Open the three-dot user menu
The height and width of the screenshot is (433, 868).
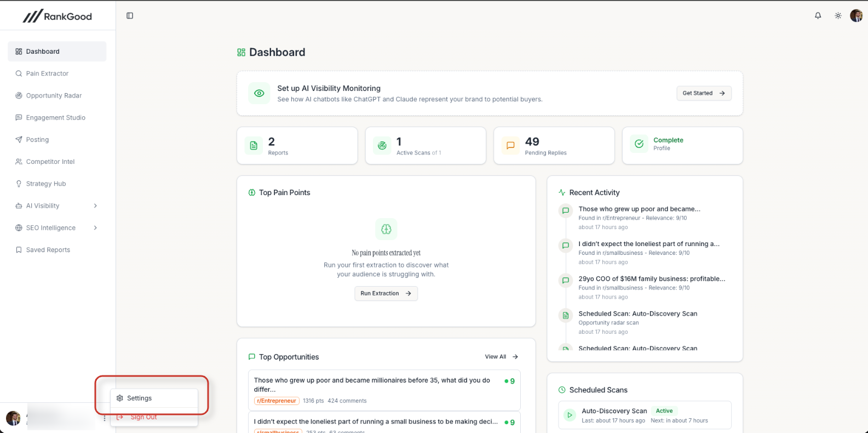click(x=104, y=418)
